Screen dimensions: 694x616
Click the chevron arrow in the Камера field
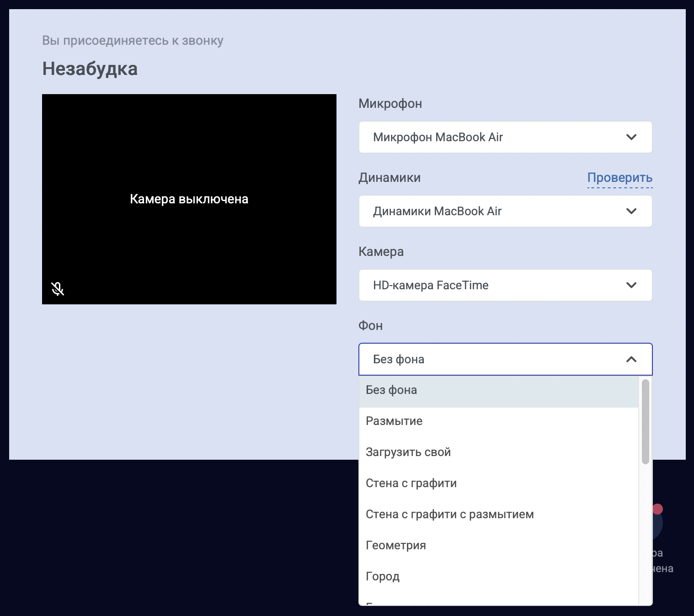(631, 285)
